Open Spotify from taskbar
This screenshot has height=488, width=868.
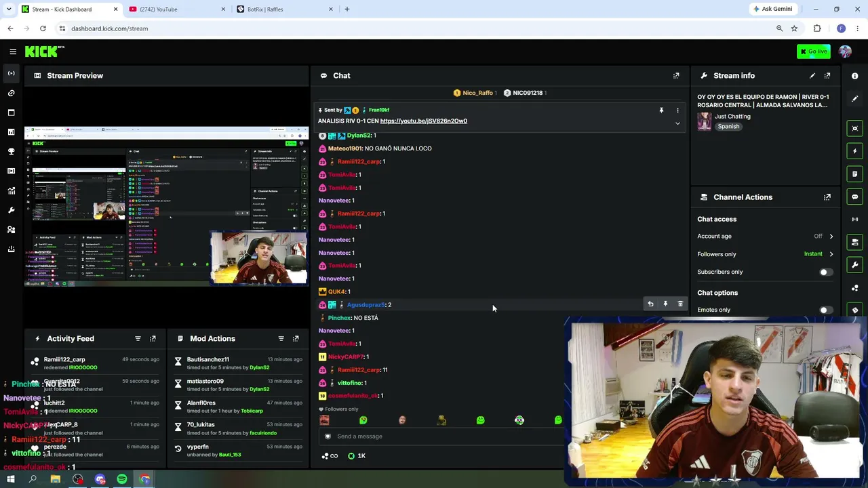pos(122,479)
